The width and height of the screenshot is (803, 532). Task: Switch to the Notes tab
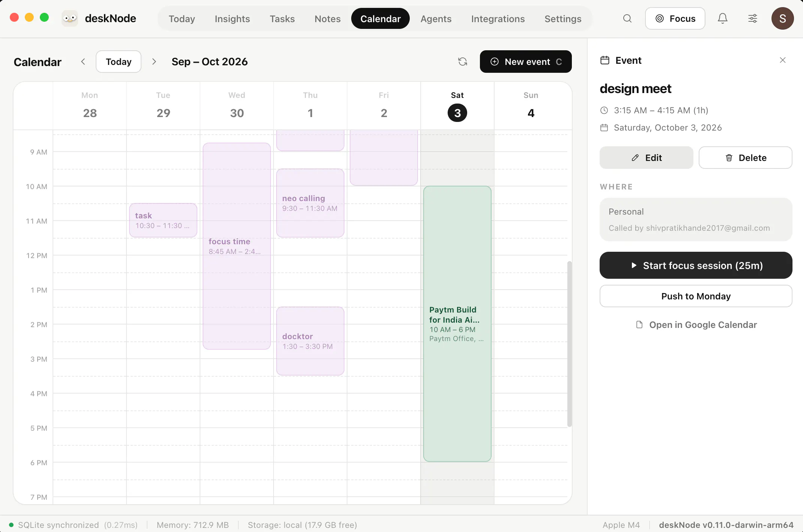[328, 18]
